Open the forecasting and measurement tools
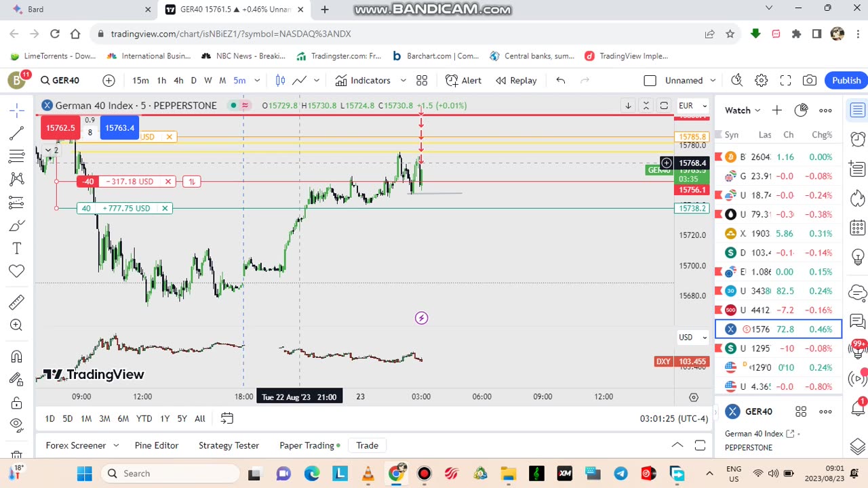 click(17, 202)
